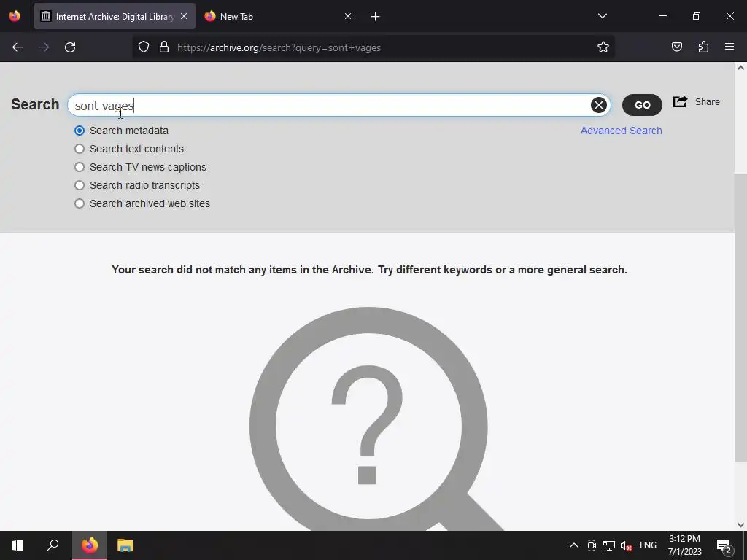
Task: Open the taskbar clock and date
Action: click(x=684, y=545)
